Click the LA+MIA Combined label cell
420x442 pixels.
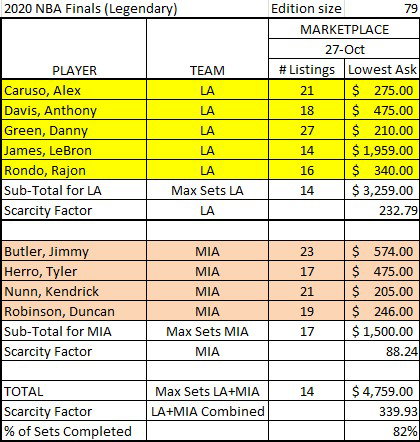pyautogui.click(x=207, y=411)
